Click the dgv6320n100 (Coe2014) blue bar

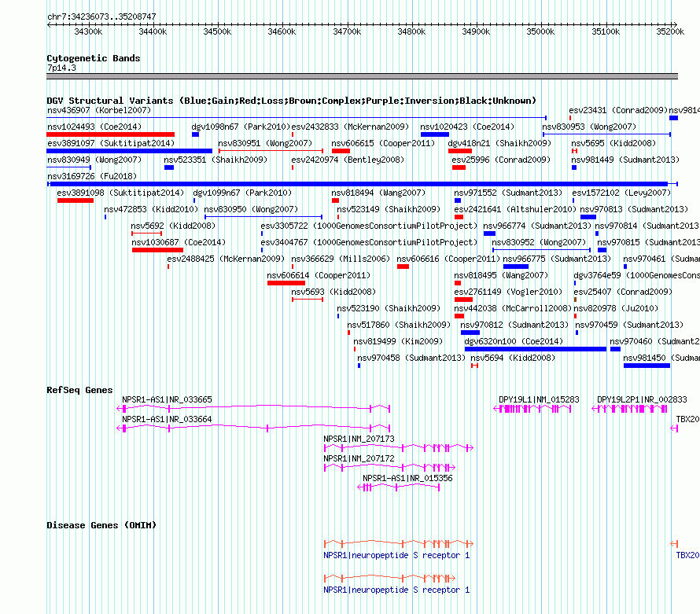coord(536,349)
